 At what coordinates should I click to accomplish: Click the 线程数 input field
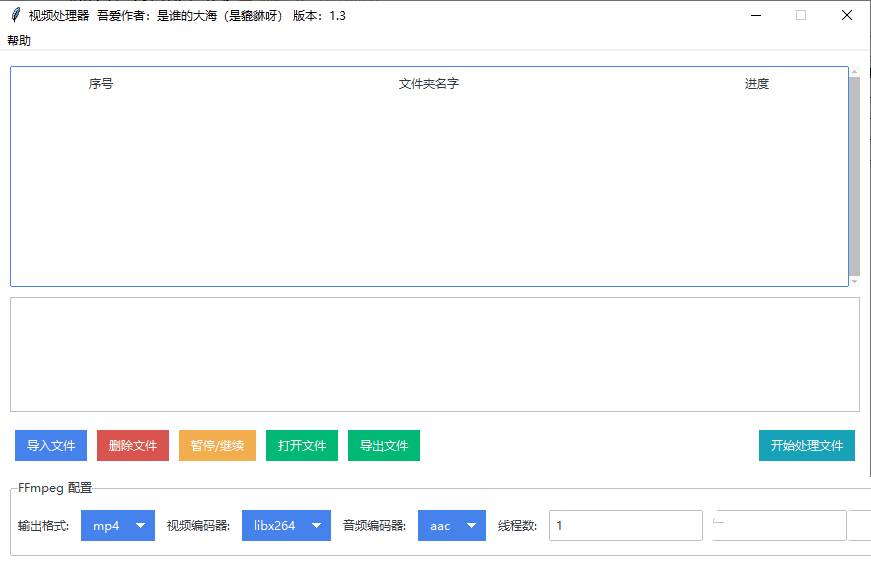click(x=625, y=526)
